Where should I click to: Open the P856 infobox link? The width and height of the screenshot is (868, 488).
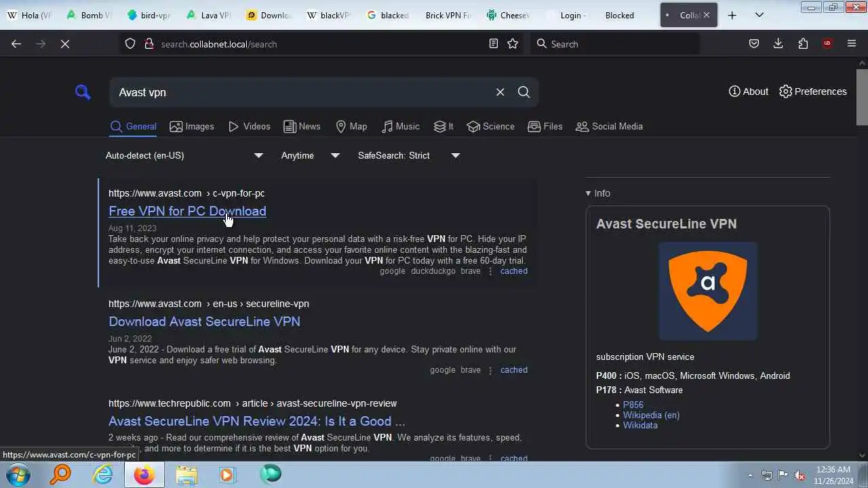[x=633, y=405]
